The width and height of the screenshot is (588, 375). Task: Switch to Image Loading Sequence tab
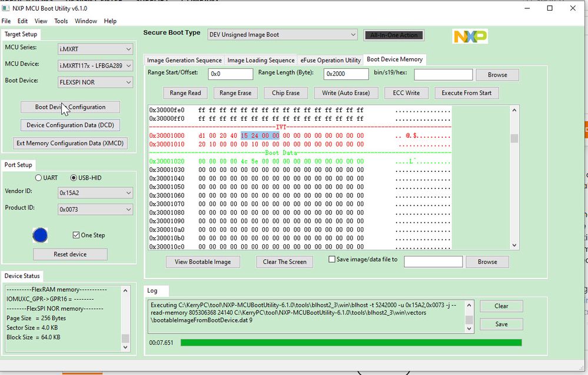[261, 60]
